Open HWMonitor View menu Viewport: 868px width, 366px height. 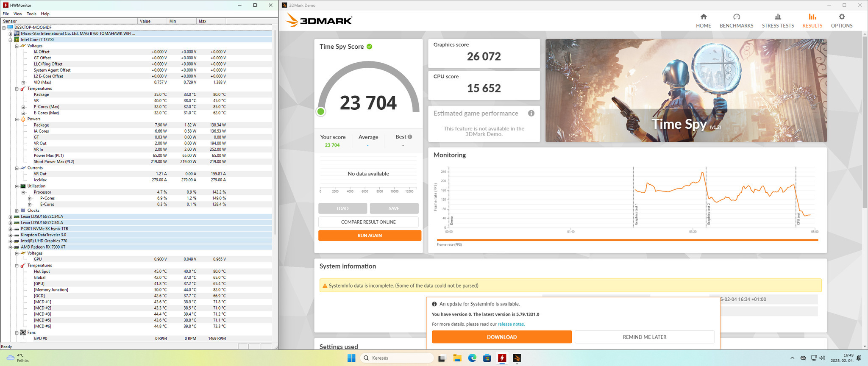pyautogui.click(x=18, y=14)
